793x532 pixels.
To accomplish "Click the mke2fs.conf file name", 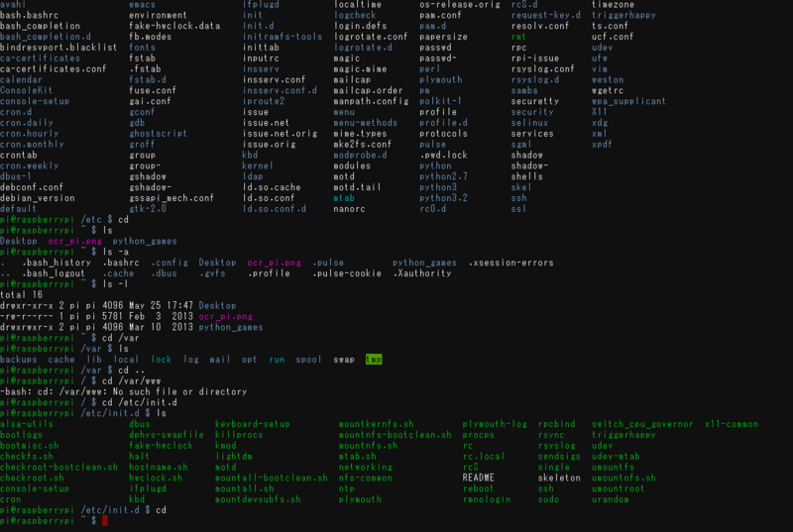I will tap(363, 145).
